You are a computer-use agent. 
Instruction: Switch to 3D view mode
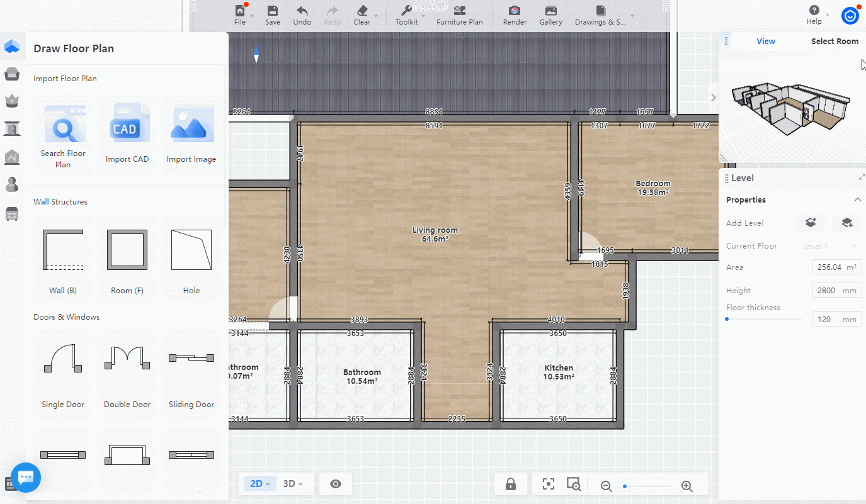[x=289, y=484]
